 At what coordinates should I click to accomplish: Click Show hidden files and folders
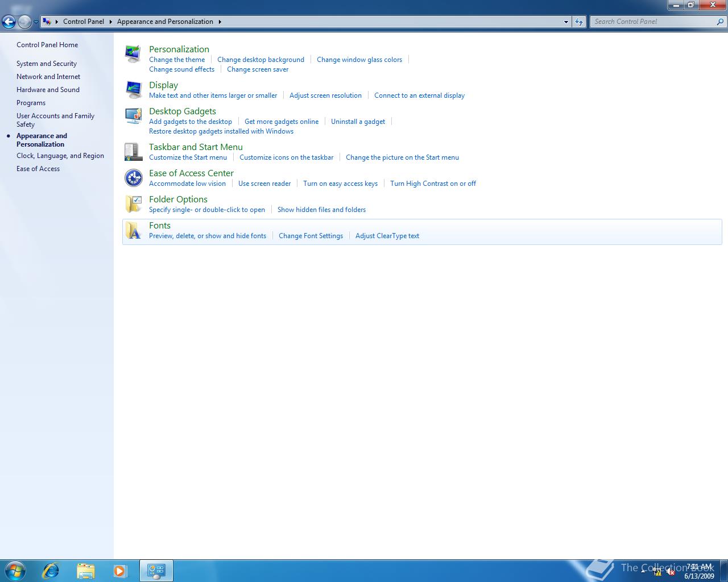tap(321, 210)
